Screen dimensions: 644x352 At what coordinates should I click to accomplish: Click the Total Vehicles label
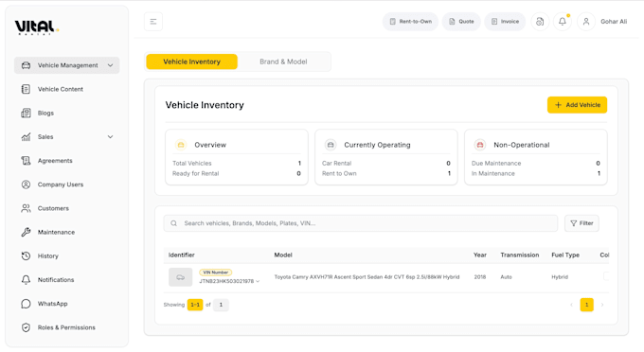pos(192,163)
